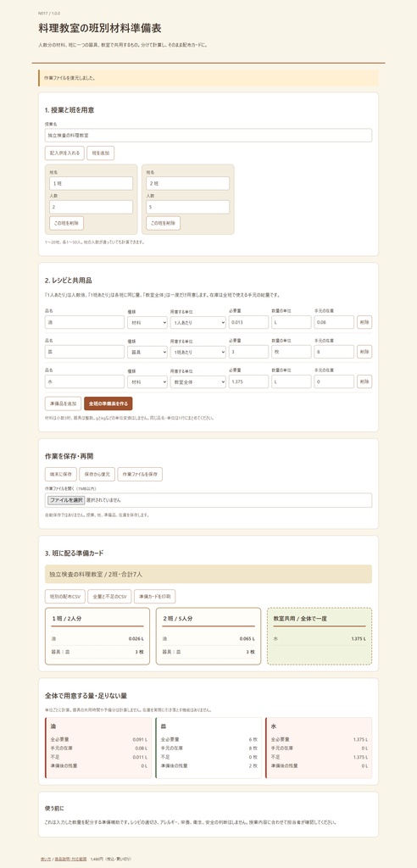Click the summary 独立検査の料理教室 / 2班・合計7人
417x868 pixels.
click(208, 574)
